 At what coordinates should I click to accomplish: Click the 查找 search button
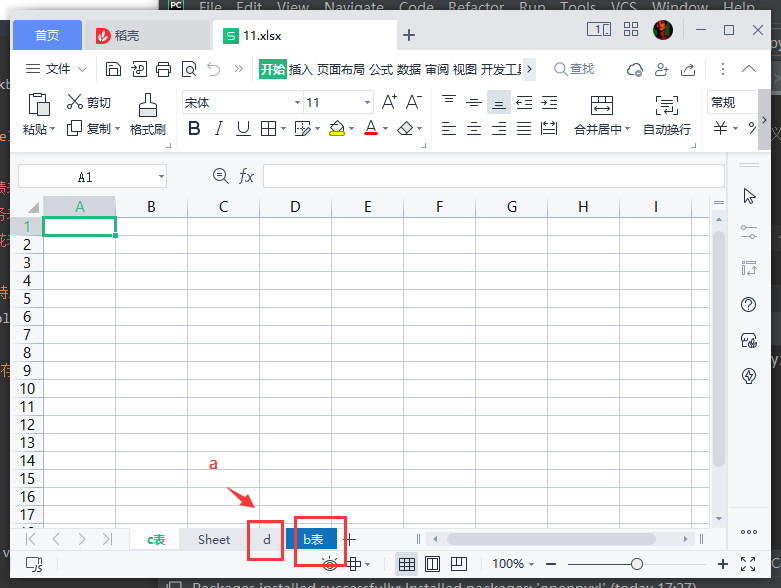tap(574, 69)
